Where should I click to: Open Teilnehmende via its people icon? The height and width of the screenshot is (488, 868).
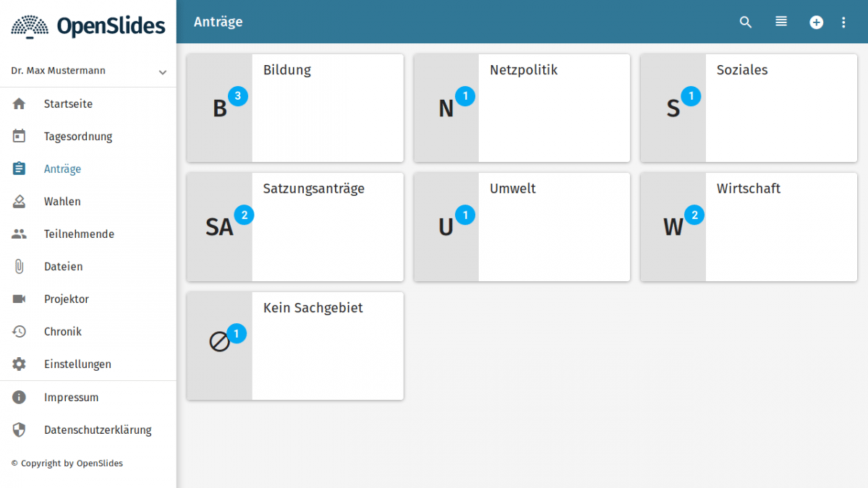(x=20, y=234)
